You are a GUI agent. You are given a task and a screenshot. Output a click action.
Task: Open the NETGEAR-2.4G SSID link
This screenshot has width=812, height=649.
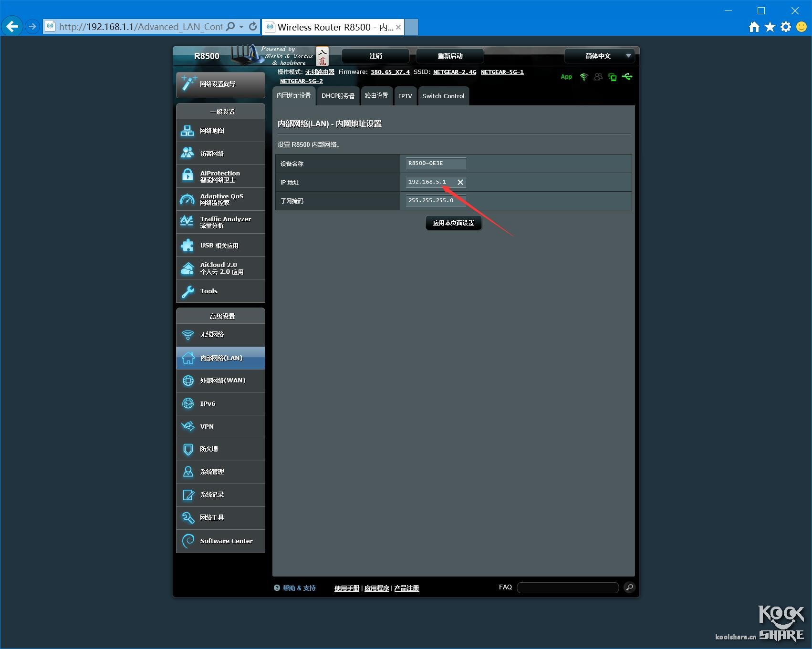(x=454, y=72)
